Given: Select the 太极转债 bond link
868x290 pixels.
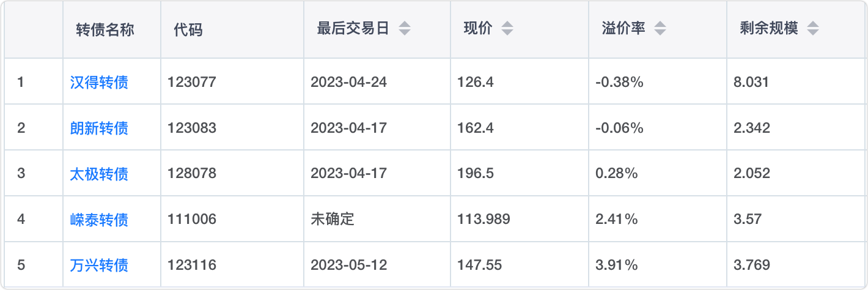Looking at the screenshot, I should click(x=99, y=174).
